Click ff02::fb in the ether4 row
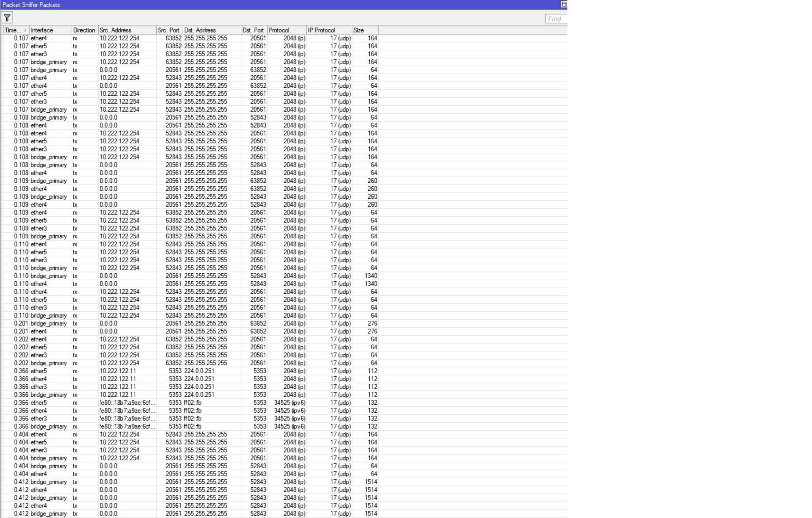Image resolution: width=812 pixels, height=518 pixels. pos(193,411)
